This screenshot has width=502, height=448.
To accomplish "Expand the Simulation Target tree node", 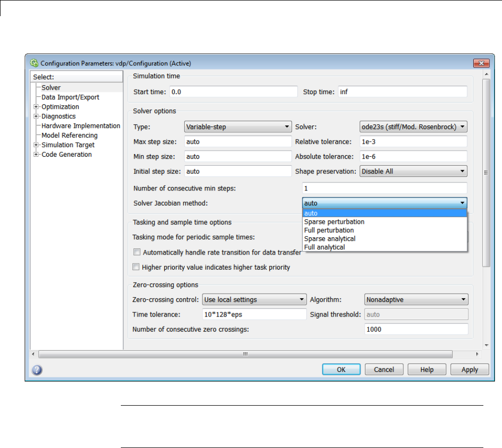I will [36, 145].
